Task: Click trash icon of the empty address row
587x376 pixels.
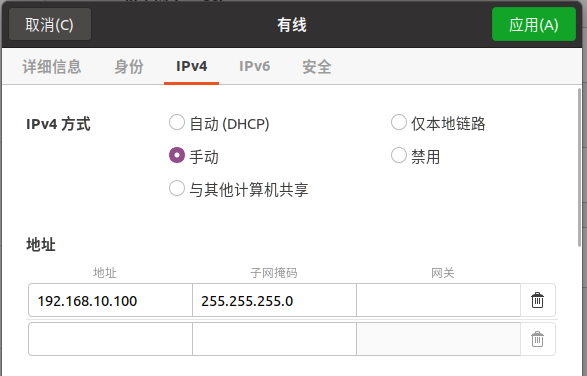Action: pos(538,339)
